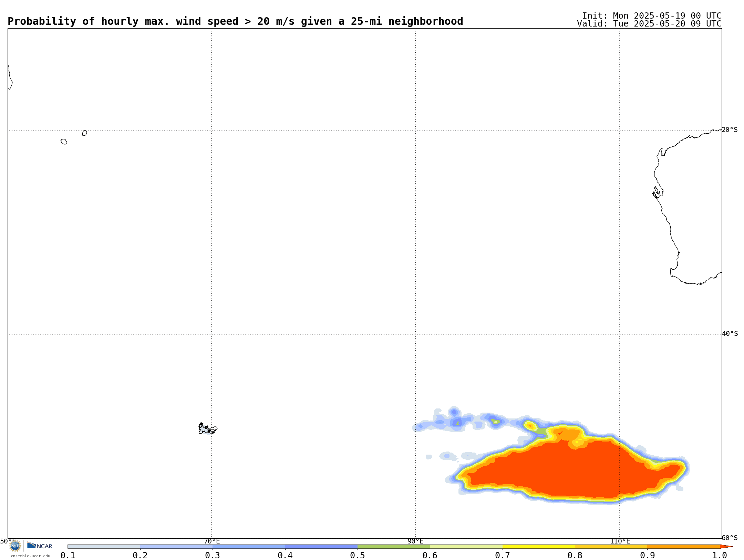Click the NSF logo icon

[15, 546]
